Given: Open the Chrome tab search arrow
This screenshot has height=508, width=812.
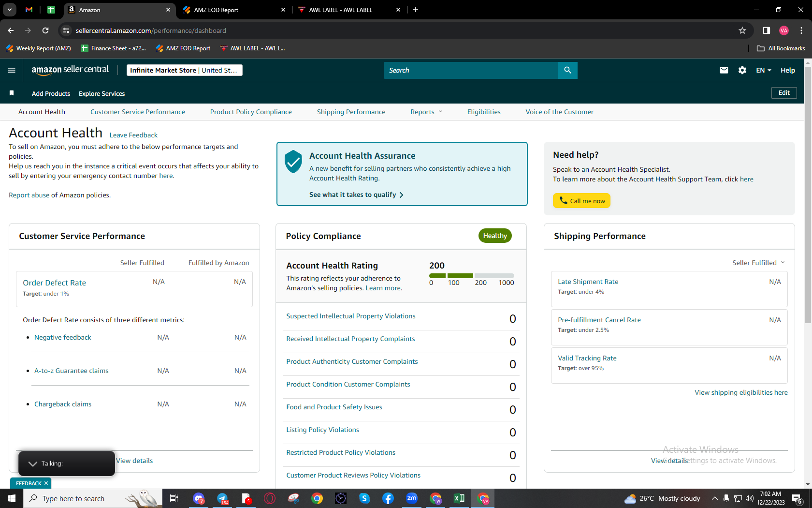Looking at the screenshot, I should (10, 10).
